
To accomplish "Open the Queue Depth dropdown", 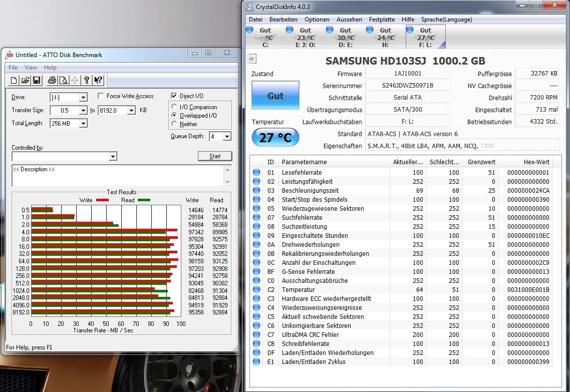I will (227, 137).
